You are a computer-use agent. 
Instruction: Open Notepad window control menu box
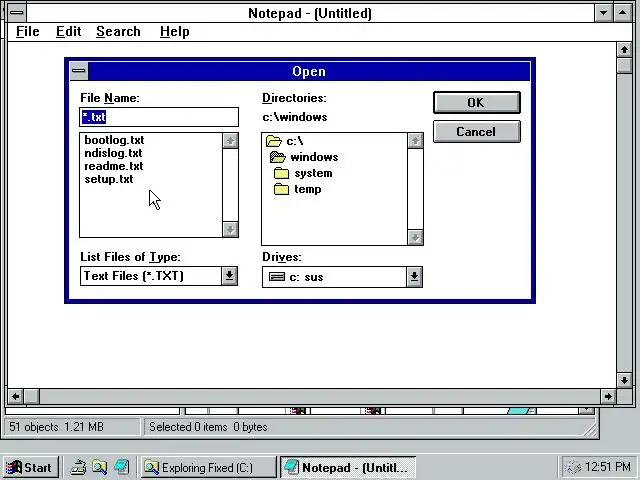(17, 13)
